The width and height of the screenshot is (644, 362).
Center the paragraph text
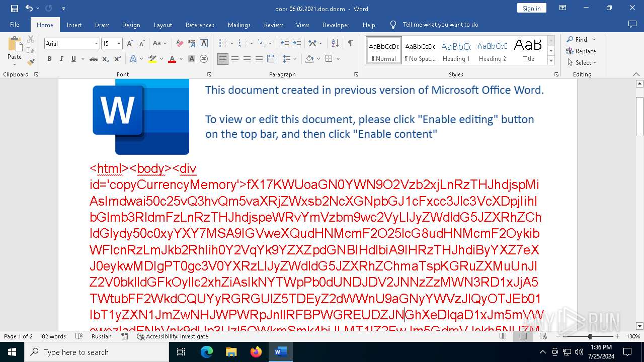pyautogui.click(x=235, y=59)
